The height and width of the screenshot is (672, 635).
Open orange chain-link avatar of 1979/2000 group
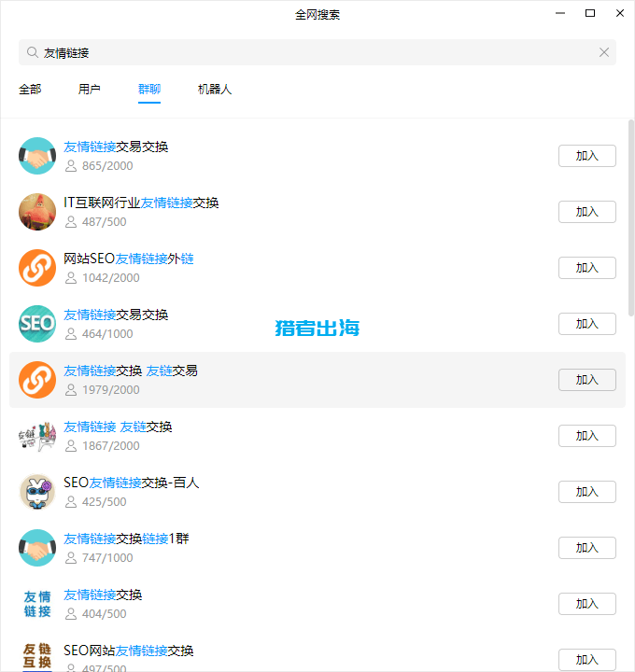tap(37, 380)
